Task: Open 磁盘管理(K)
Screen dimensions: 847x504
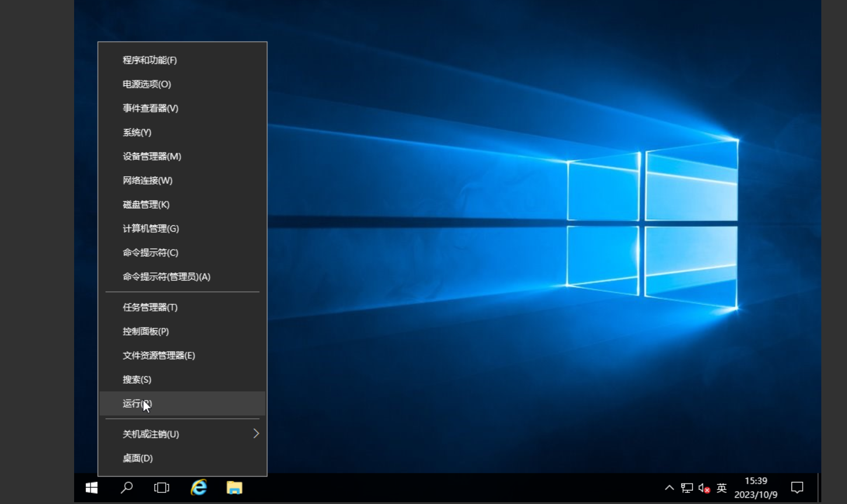Action: 183,204
